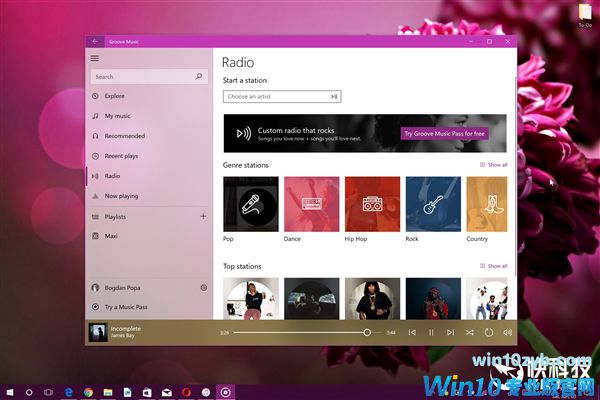Open Recent plays

149,156
